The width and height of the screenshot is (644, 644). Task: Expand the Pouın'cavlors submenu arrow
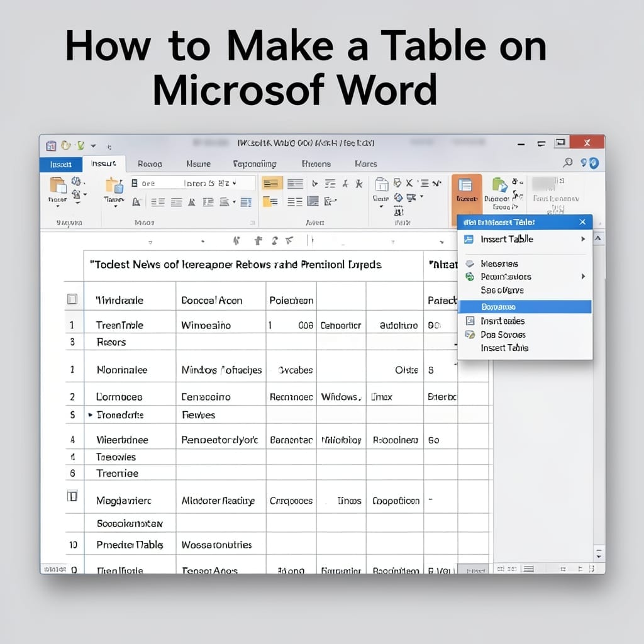(583, 277)
